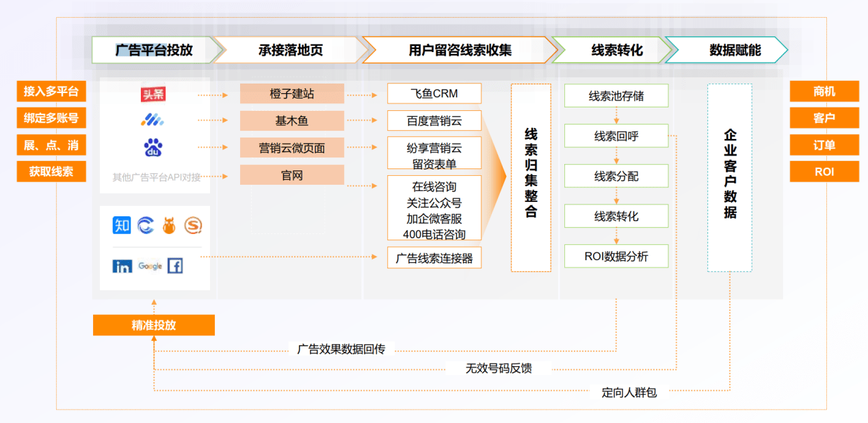
Task: Click the Toutiao (头条) red logo
Action: tap(153, 95)
